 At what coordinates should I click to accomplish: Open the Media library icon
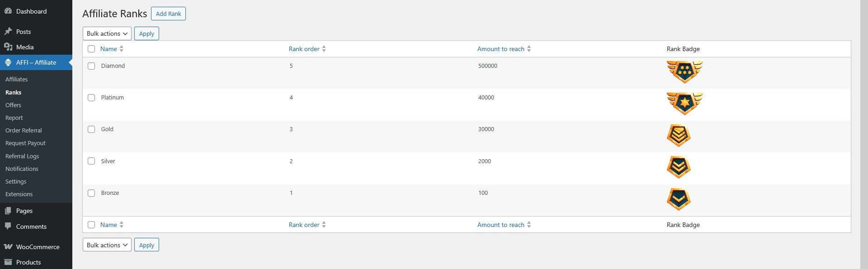tap(8, 47)
